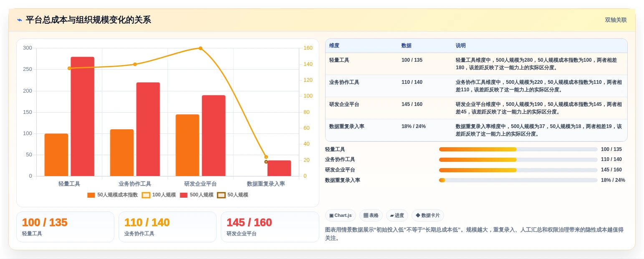Image resolution: width=644 pixels, height=259 pixels.
Task: Click the 轻量工具 progress bar
Action: pos(518,149)
